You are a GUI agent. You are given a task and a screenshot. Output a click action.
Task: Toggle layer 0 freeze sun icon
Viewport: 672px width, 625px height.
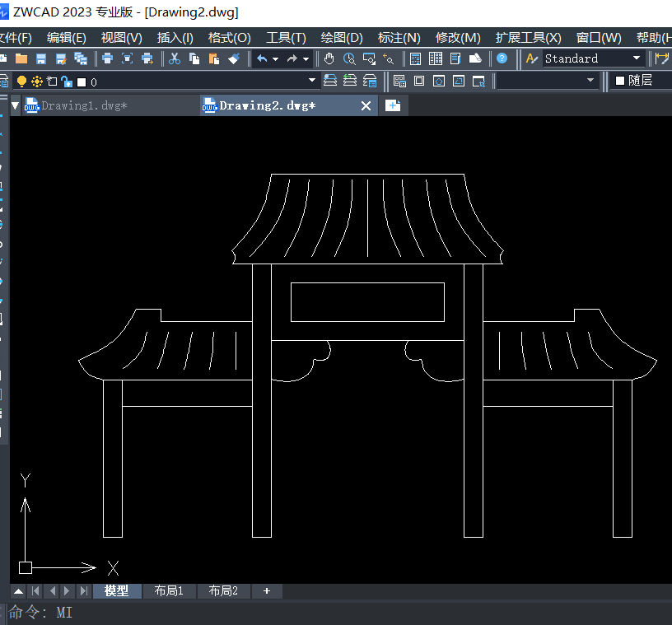coord(37,82)
